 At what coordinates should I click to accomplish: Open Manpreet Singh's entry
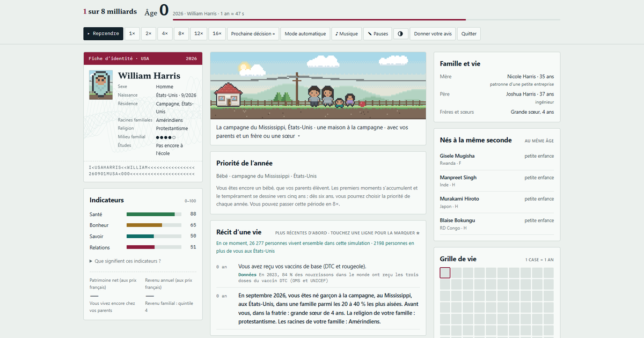tap(497, 181)
